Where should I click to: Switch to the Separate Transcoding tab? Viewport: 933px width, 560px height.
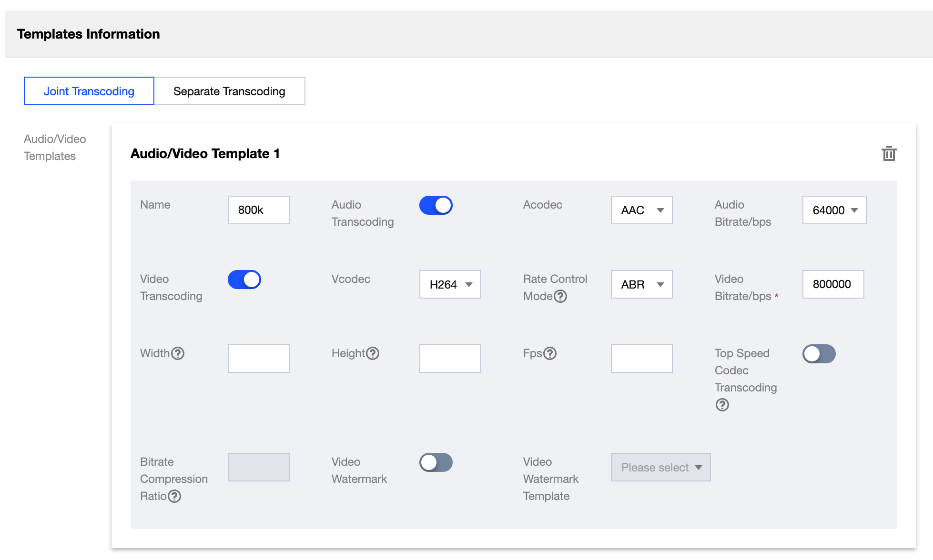pos(229,91)
